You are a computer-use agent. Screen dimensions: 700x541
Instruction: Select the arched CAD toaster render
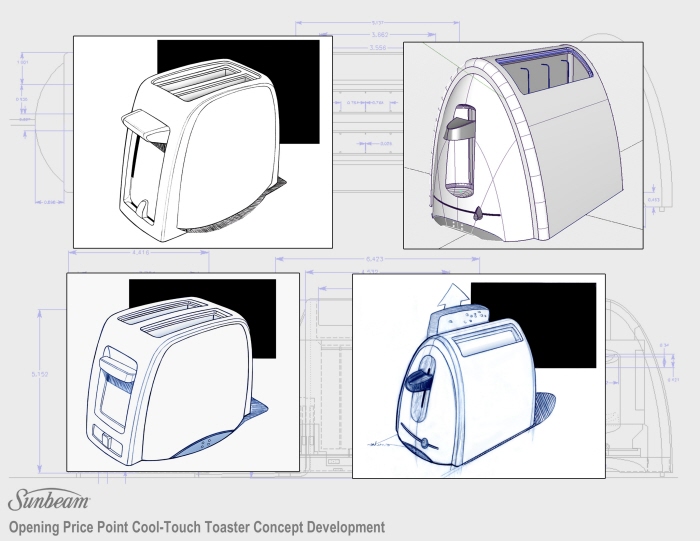pyautogui.click(x=523, y=146)
